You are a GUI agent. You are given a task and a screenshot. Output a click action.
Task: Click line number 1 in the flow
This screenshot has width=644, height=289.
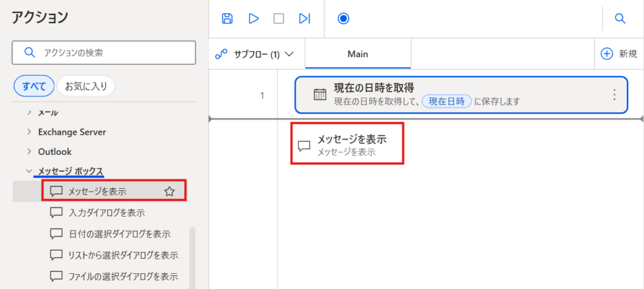[x=262, y=96]
